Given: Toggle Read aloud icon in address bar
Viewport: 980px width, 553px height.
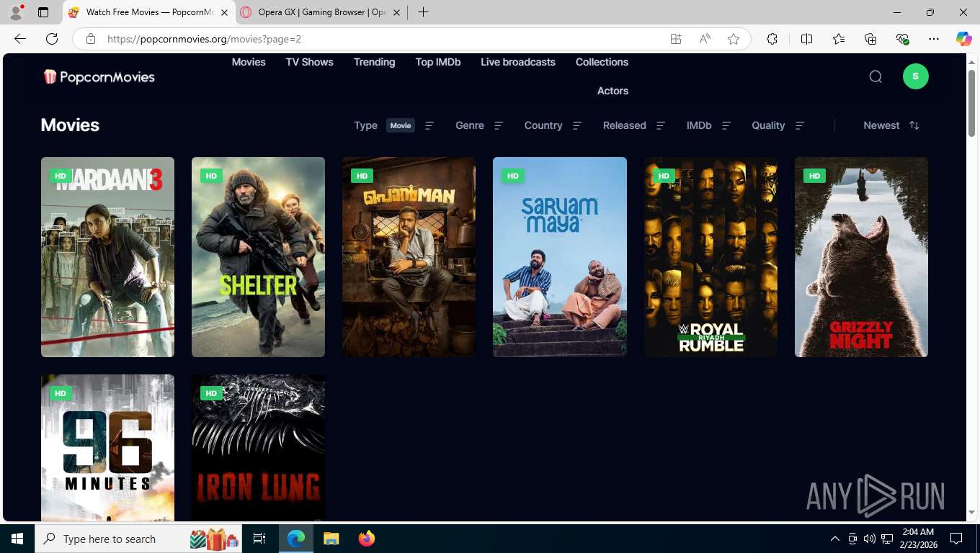Looking at the screenshot, I should (x=705, y=39).
